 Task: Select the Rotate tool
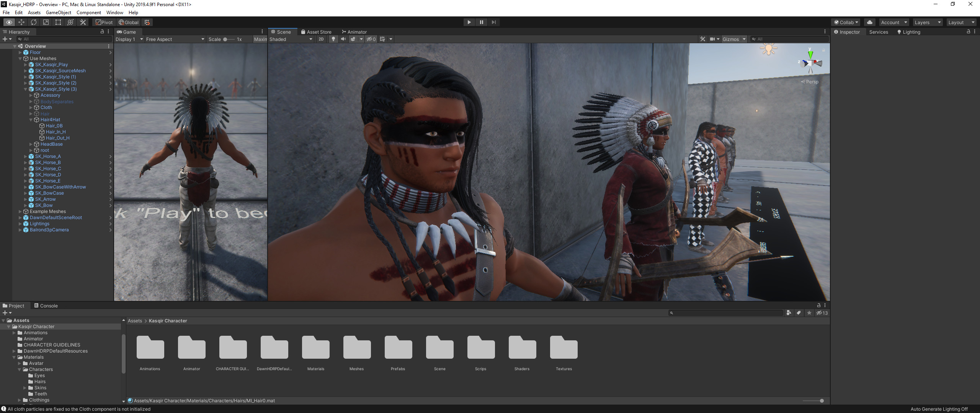pyautogui.click(x=34, y=22)
